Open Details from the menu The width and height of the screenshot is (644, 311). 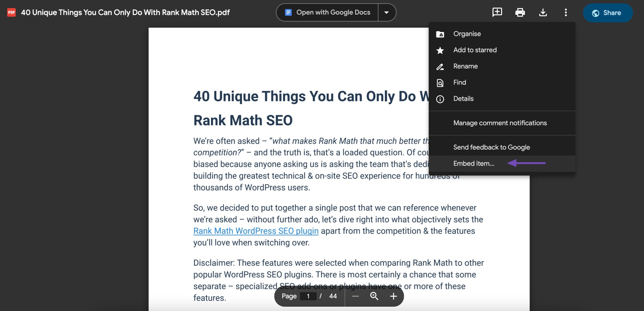(502, 99)
